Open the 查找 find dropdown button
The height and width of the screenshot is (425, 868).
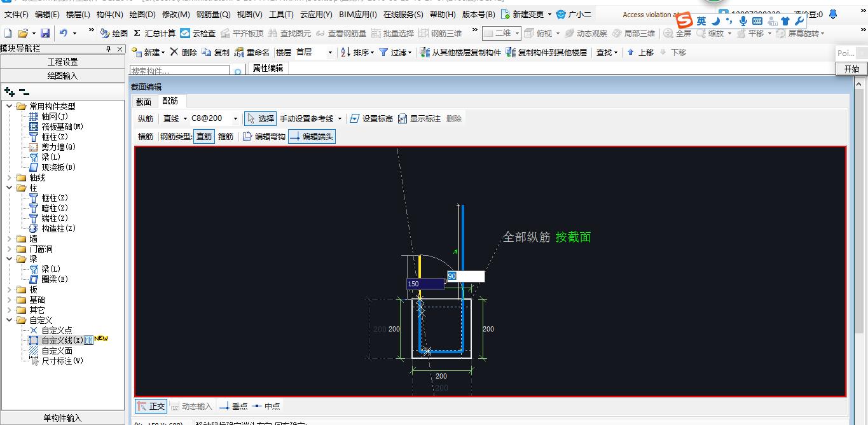point(607,52)
